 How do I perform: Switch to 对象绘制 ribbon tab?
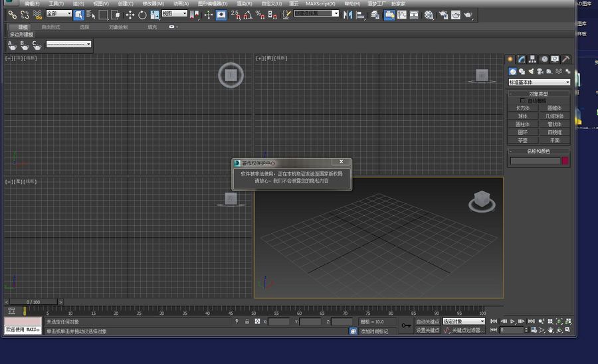tap(118, 27)
